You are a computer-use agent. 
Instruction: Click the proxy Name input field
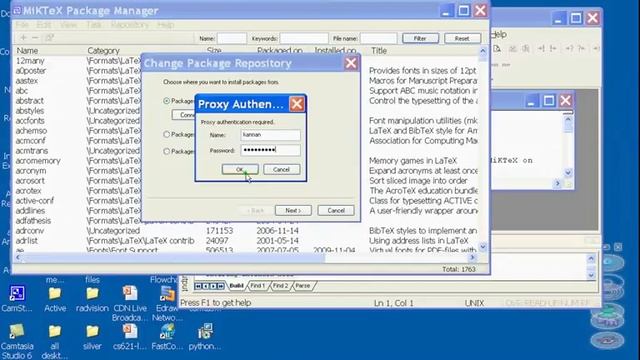pyautogui.click(x=271, y=135)
